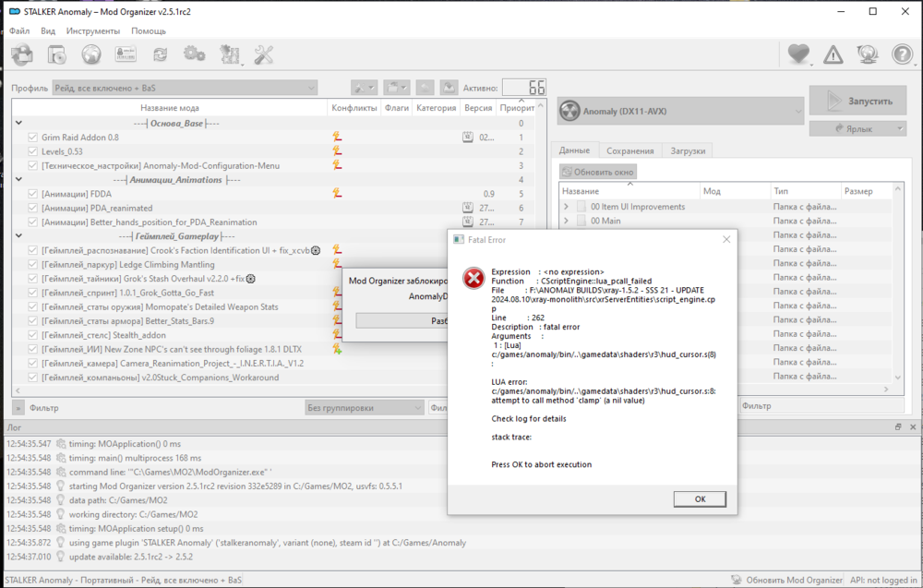
Task: Close the Fatal Error dialog
Action: pos(726,239)
